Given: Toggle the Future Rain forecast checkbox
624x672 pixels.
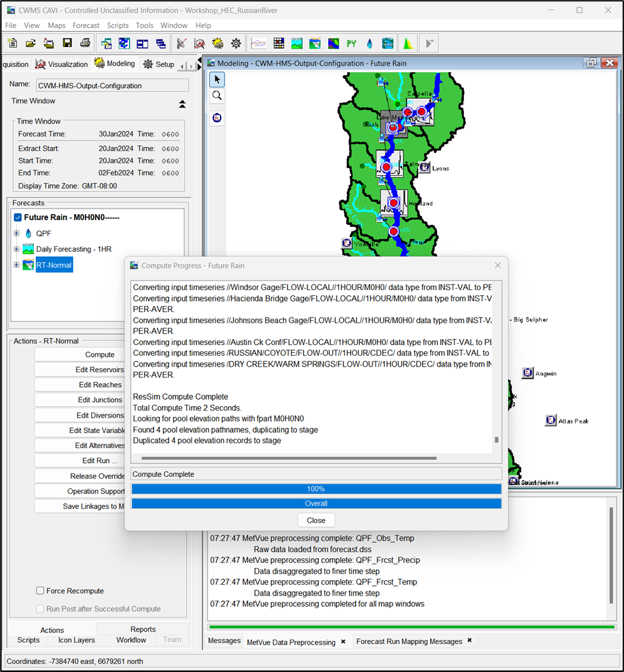Looking at the screenshot, I should point(18,217).
